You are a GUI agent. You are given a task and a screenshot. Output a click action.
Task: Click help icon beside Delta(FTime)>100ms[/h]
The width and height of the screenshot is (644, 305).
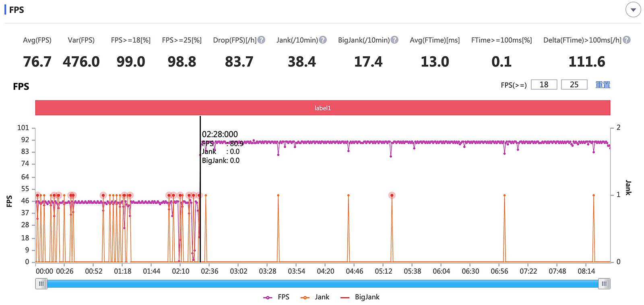click(627, 40)
